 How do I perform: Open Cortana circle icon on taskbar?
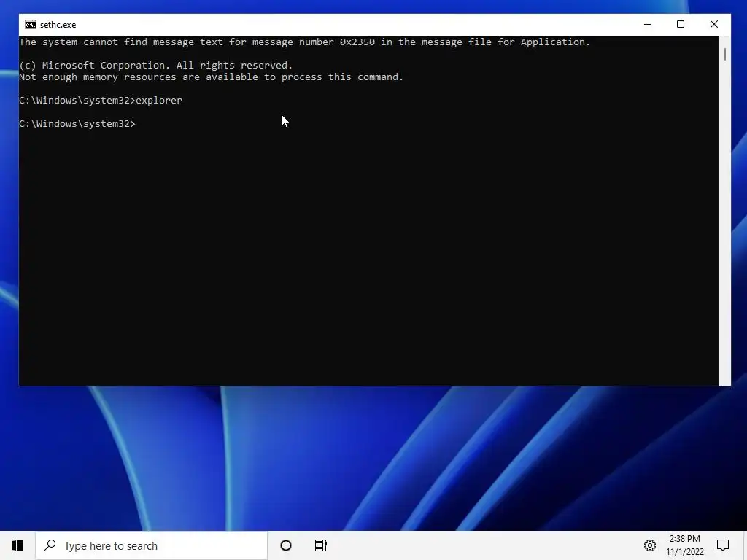tap(286, 545)
